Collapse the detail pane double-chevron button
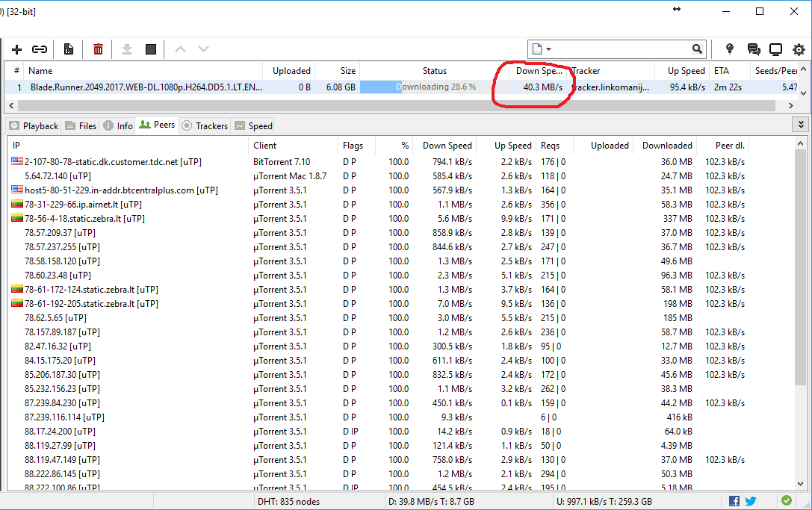Image resolution: width=812 pixels, height=510 pixels. [801, 125]
